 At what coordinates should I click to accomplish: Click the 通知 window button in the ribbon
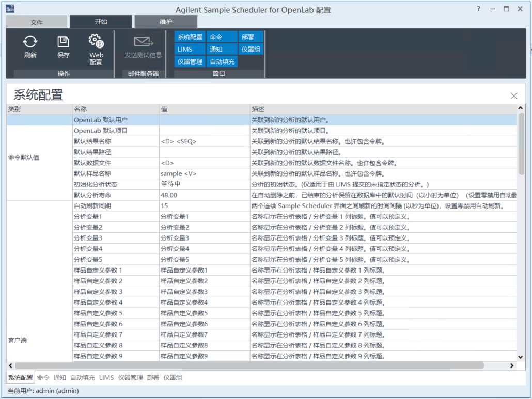(222, 50)
